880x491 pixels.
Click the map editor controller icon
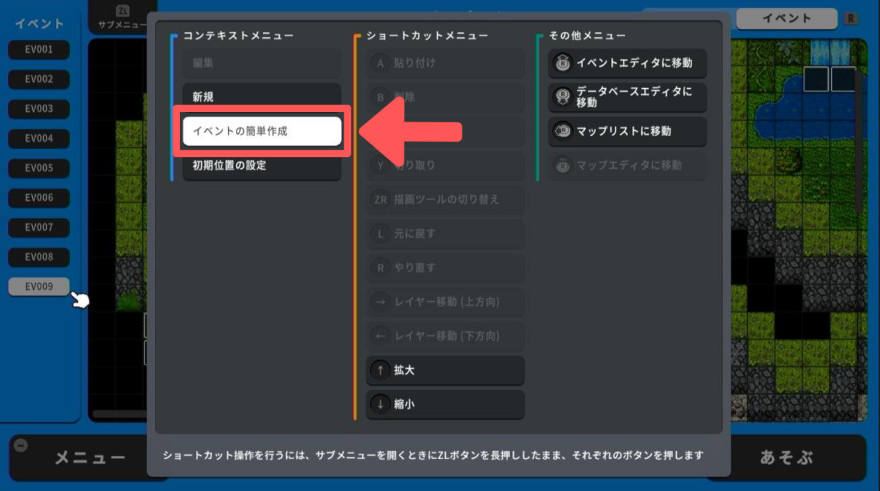point(562,166)
